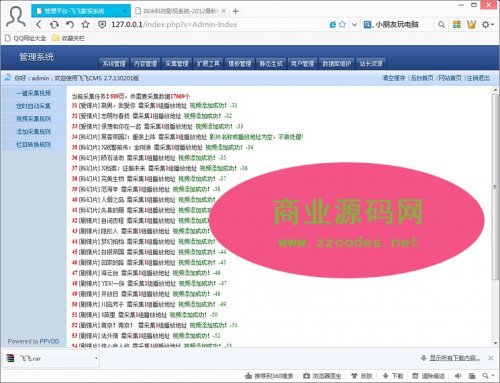Image resolution: width=500 pixels, height=383 pixels.
Task: Open 一键采集视频 in the sidebar
Action: tap(33, 93)
